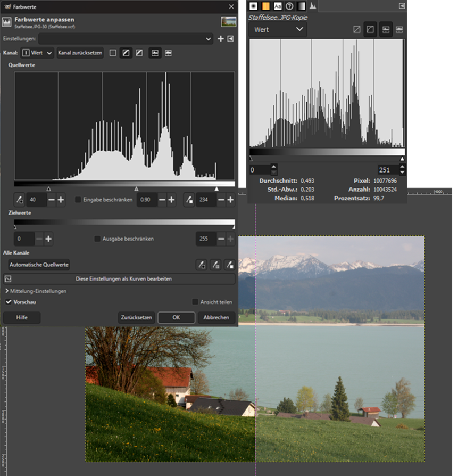
Task: Open the Gradients tab icon in the dock
Action: (302, 6)
